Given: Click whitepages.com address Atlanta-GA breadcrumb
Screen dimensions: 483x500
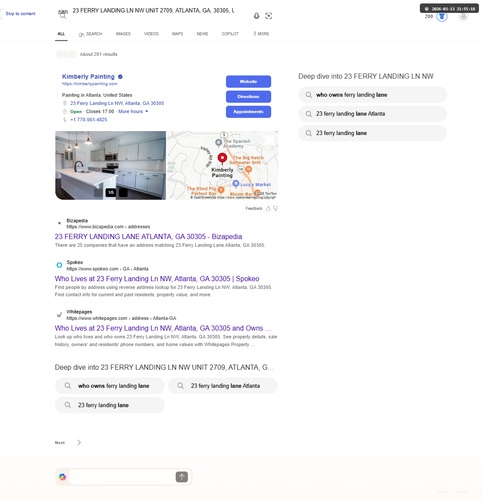Looking at the screenshot, I should [x=121, y=318].
